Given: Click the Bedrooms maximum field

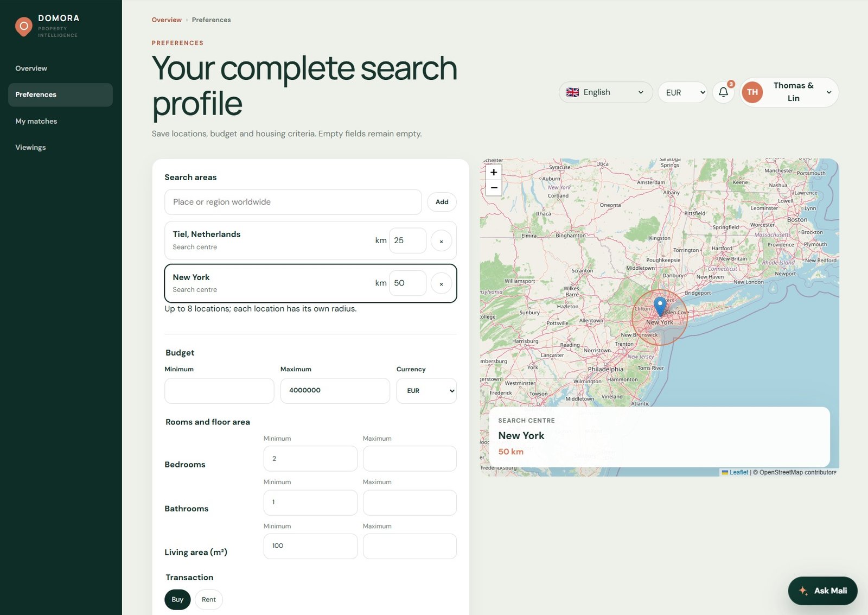Looking at the screenshot, I should pos(410,459).
